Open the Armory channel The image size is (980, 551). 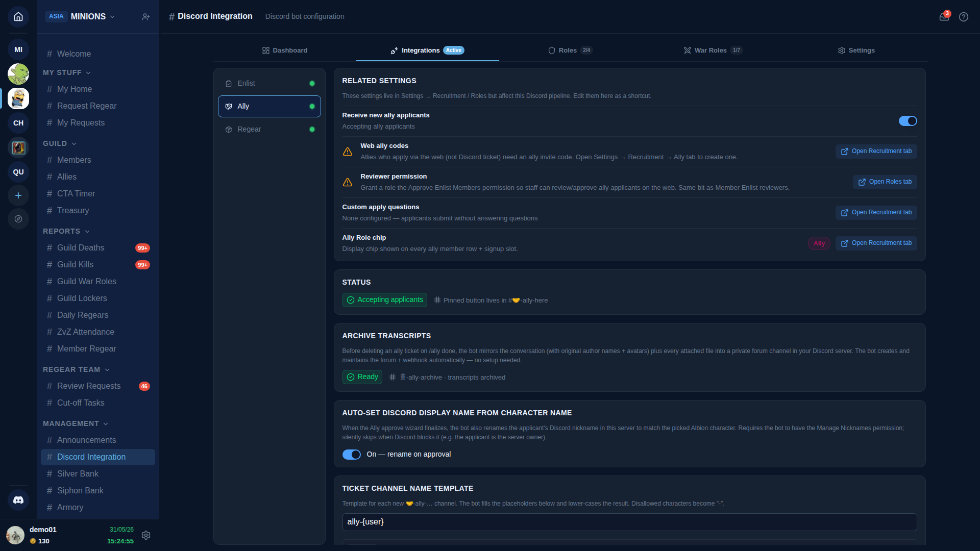pos(98,508)
